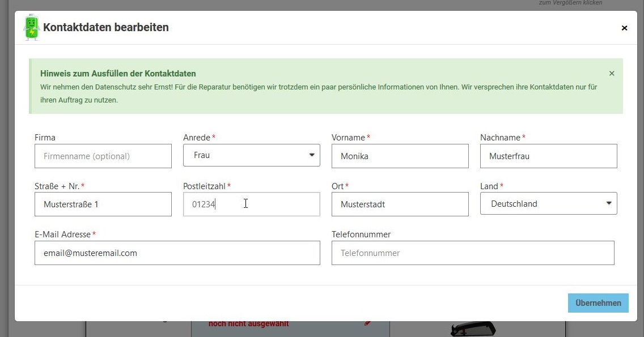The image size is (644, 337).
Task: Click into the Vorname field with Monika
Action: coord(400,156)
